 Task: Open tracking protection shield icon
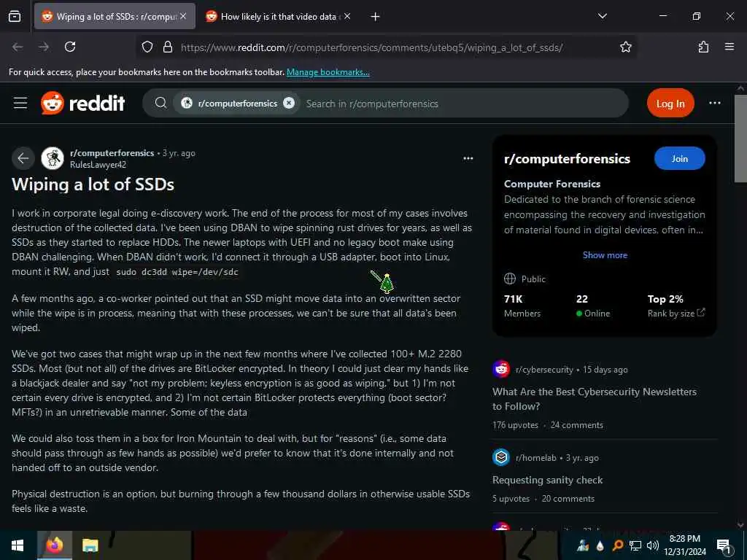point(147,47)
